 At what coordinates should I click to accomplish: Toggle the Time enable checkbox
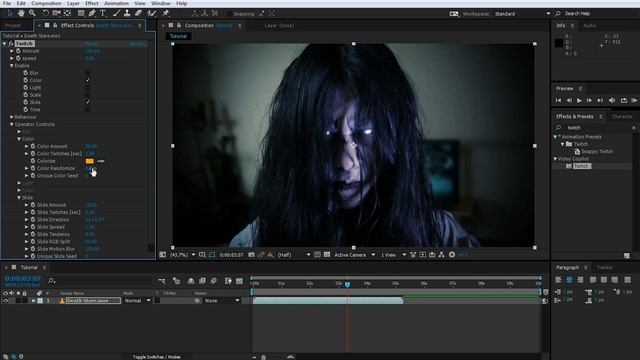(x=87, y=110)
